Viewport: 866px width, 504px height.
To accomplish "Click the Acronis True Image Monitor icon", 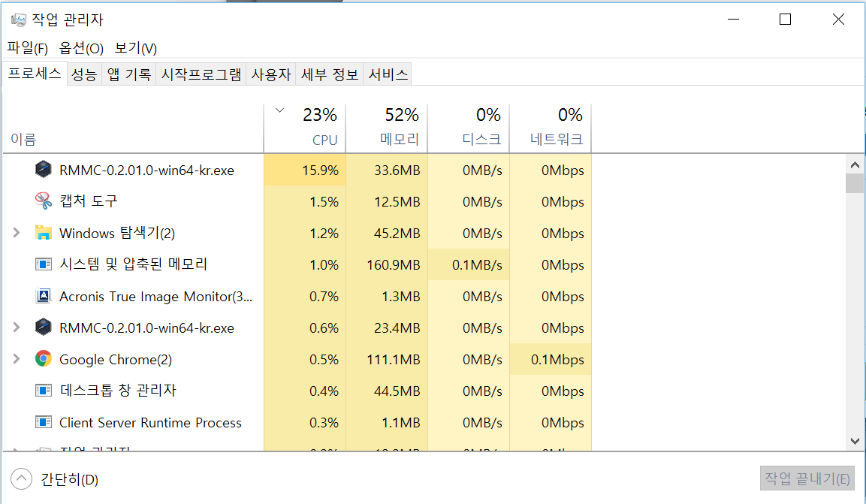I will click(x=44, y=296).
